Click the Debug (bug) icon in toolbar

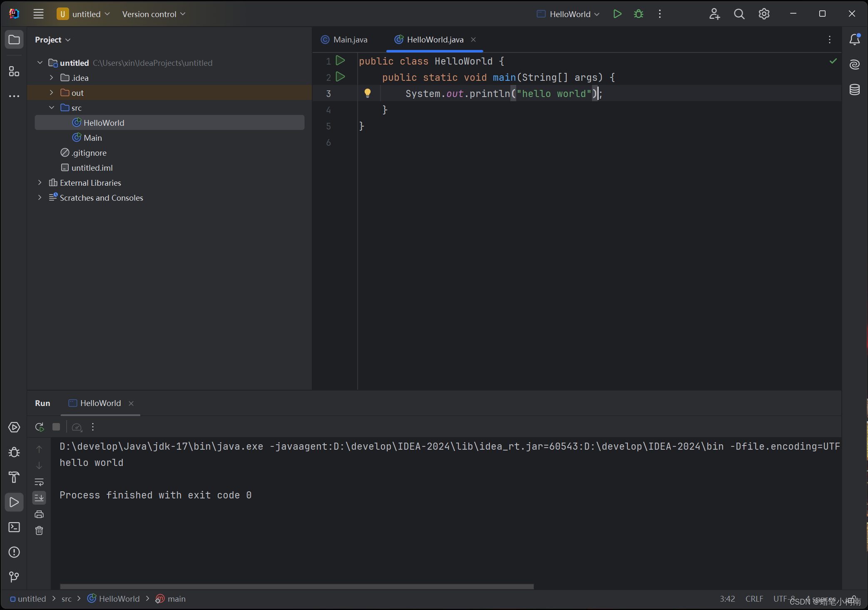[638, 14]
